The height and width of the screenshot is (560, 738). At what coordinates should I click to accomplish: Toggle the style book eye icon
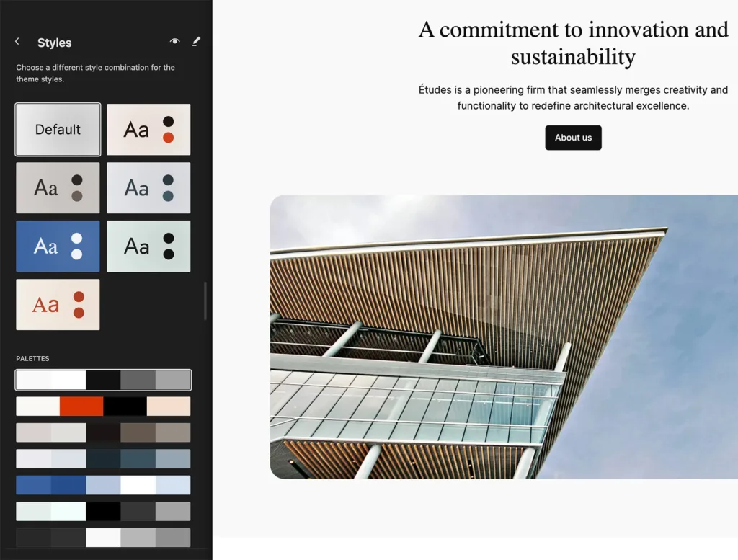pos(174,42)
